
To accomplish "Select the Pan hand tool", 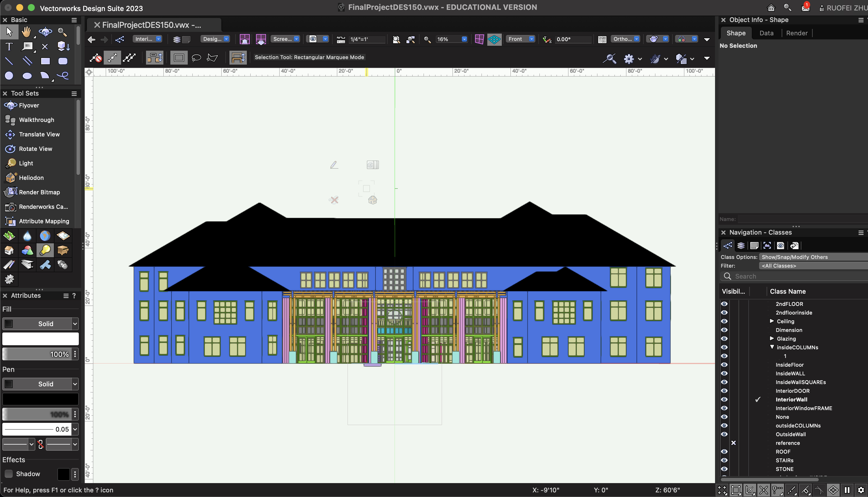I will coord(26,32).
